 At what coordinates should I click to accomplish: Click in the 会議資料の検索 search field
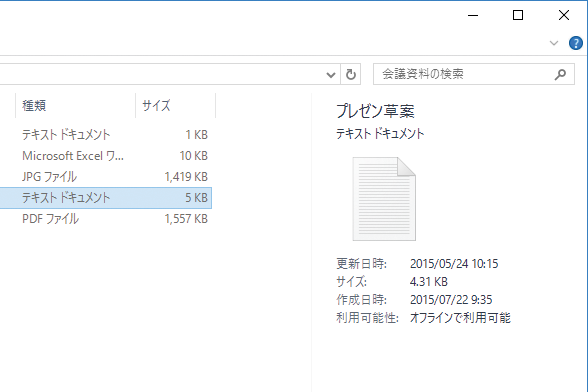coord(464,74)
